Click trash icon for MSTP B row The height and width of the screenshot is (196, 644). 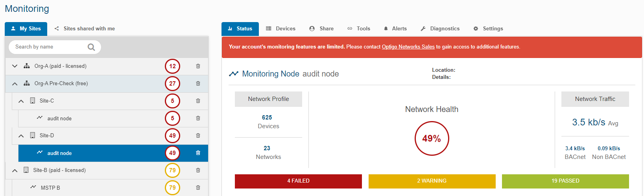198,188
